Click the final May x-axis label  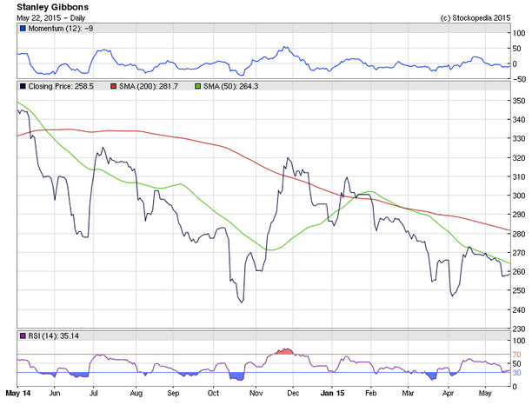point(485,393)
